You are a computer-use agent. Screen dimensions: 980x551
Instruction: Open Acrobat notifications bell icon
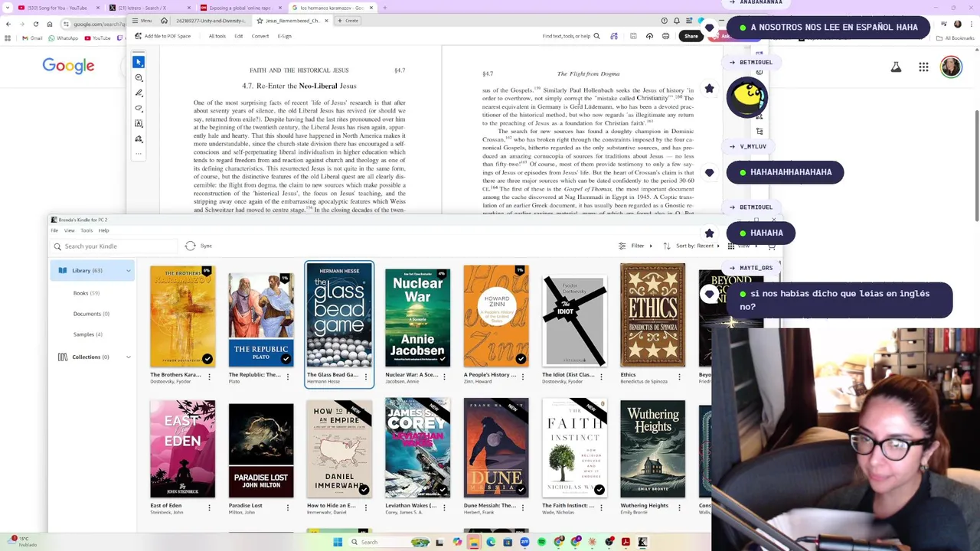(x=676, y=21)
